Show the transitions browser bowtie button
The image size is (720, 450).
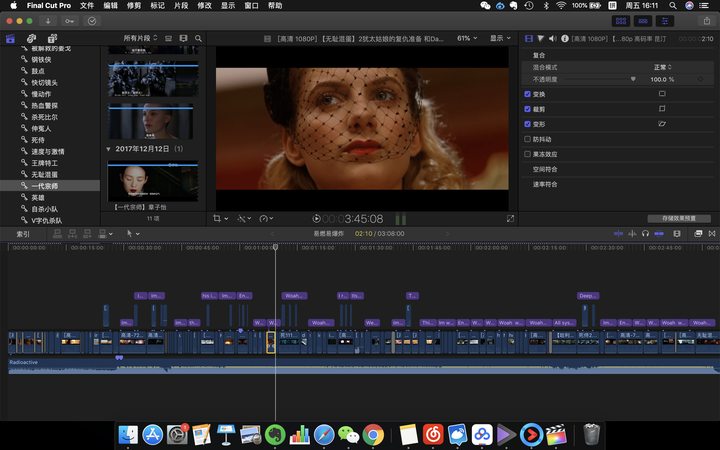pyautogui.click(x=712, y=234)
